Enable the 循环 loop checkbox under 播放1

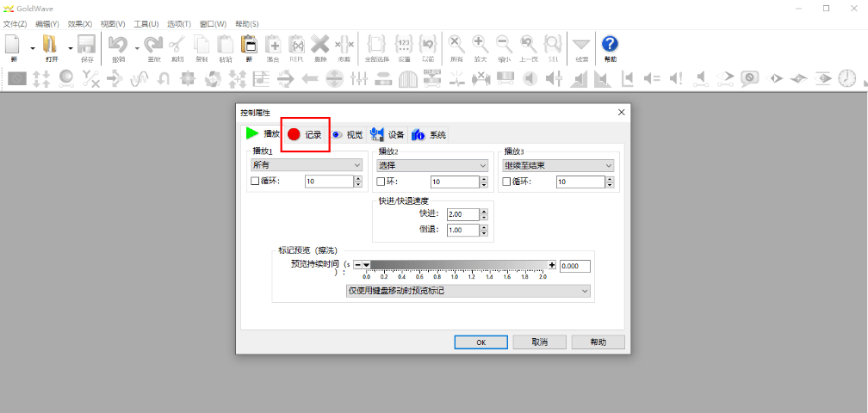point(255,182)
